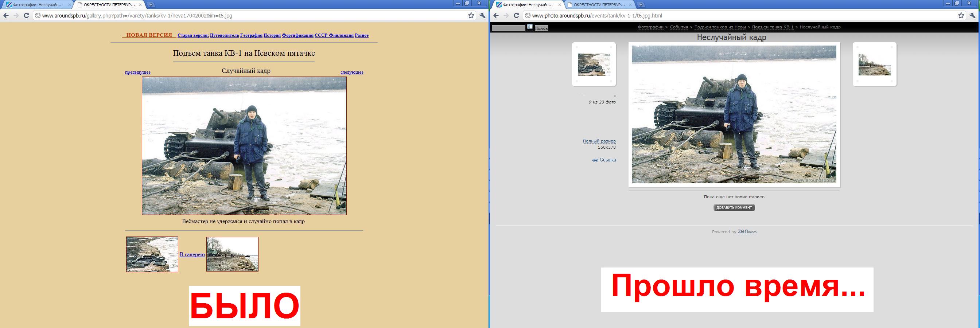Click the small icon beside the search field
This screenshot has height=328, width=980.
tap(530, 27)
